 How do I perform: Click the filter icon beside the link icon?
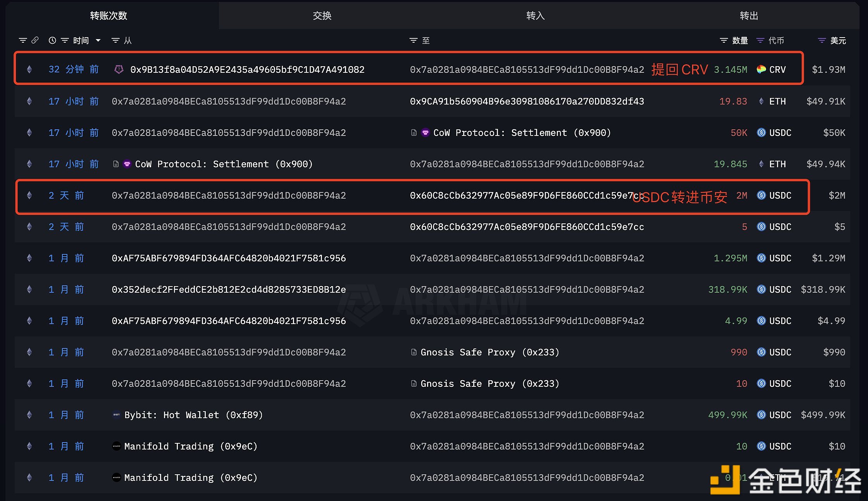(x=23, y=40)
